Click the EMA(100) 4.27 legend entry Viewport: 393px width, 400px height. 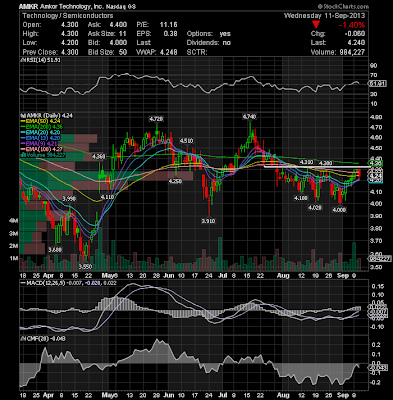[43, 150]
